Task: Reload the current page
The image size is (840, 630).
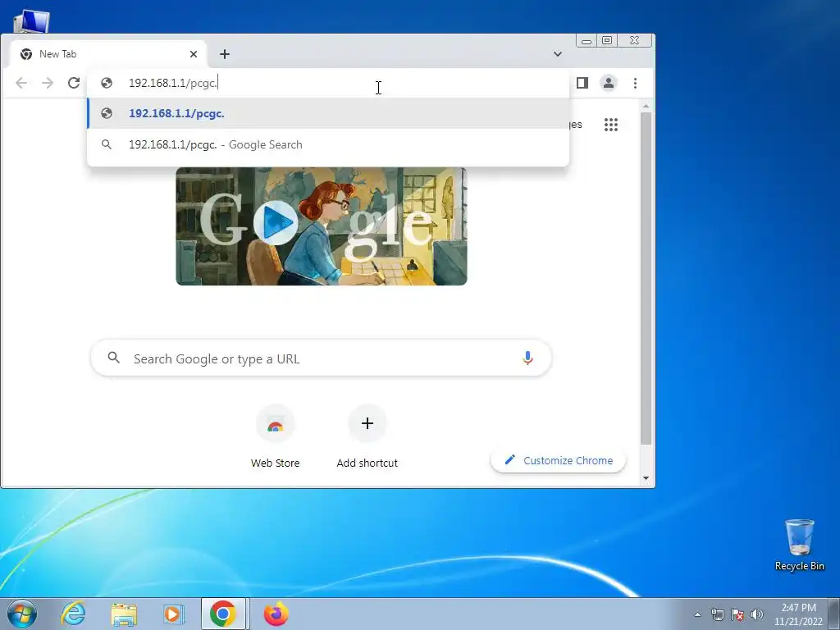Action: click(74, 83)
